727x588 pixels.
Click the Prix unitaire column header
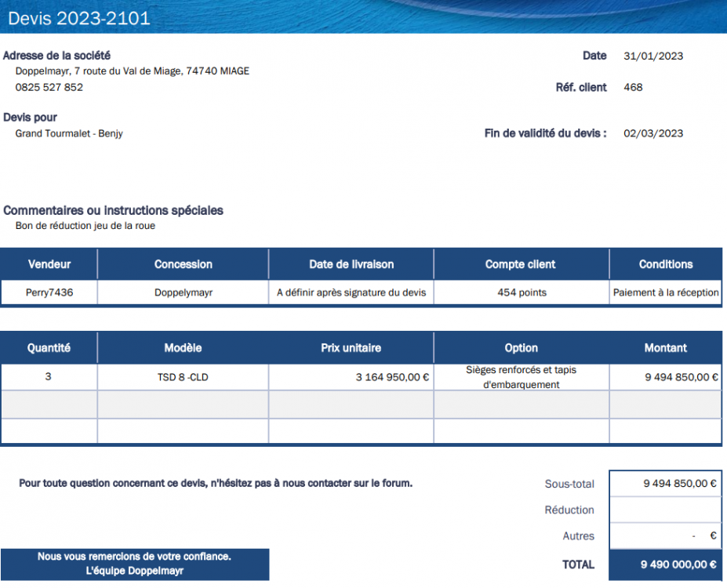pos(351,348)
